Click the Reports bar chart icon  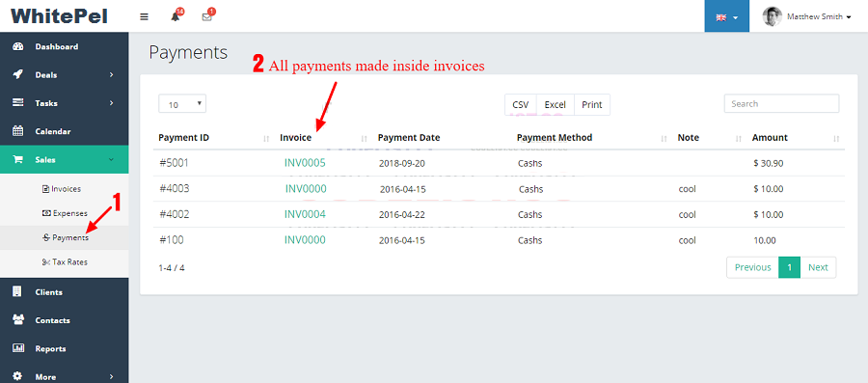pos(17,348)
